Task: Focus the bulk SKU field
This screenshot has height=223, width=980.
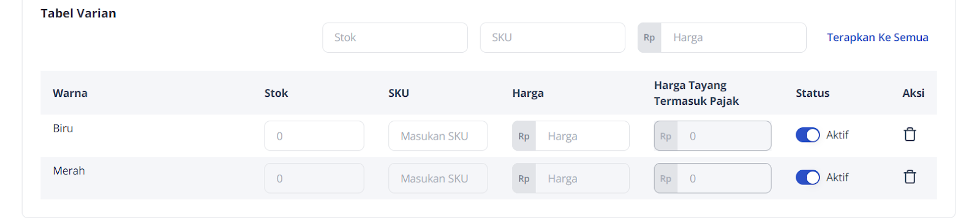Action: [x=552, y=37]
